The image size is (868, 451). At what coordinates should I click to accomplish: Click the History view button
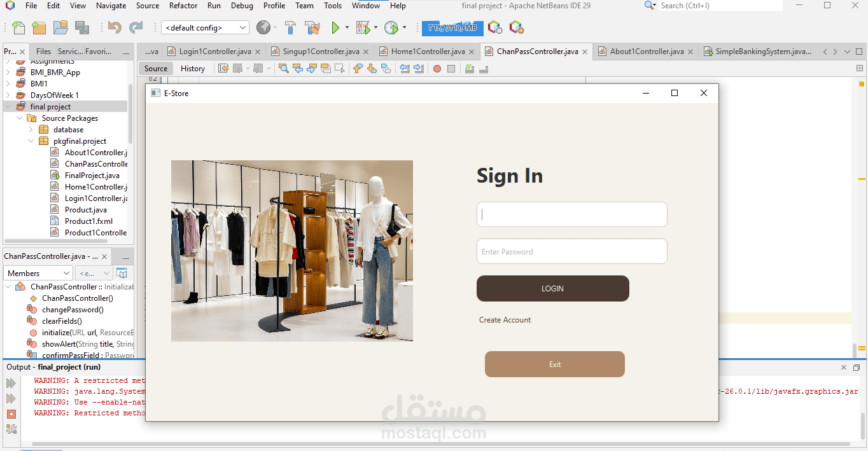coord(193,69)
